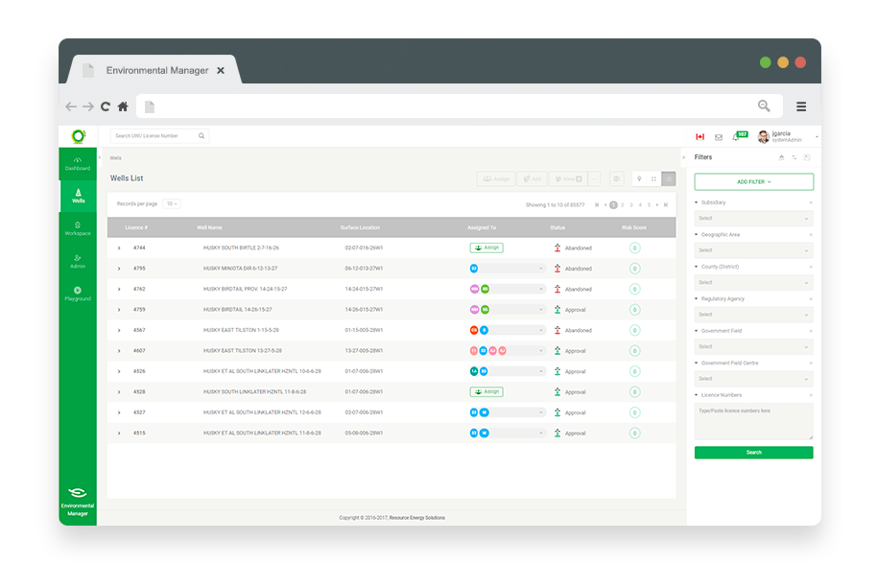Click the browser address bar search icon
This screenshot has width=877, height=588.
click(764, 106)
